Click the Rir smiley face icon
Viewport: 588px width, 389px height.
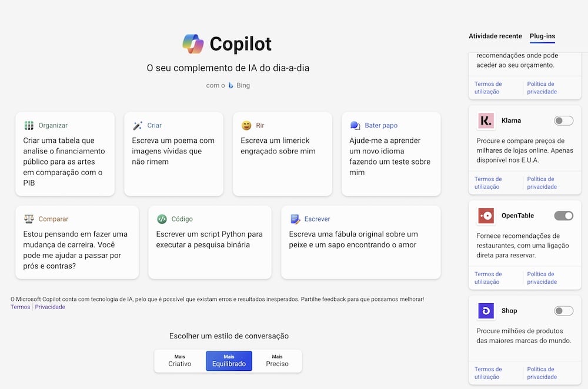246,125
